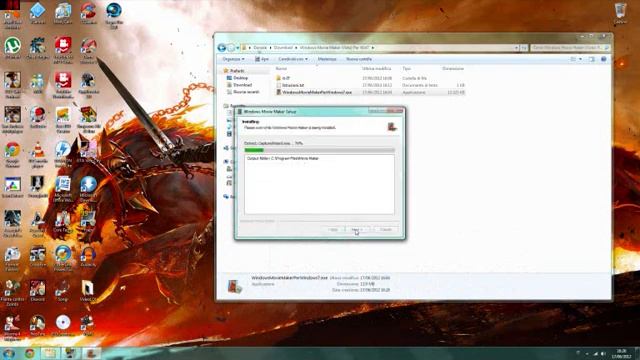Click Download in the address breadcrumb

283,48
